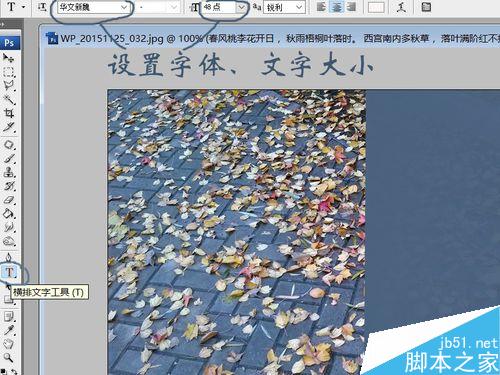Select the Clone Stamp tool
The image size is (500, 375).
pyautogui.click(x=9, y=172)
